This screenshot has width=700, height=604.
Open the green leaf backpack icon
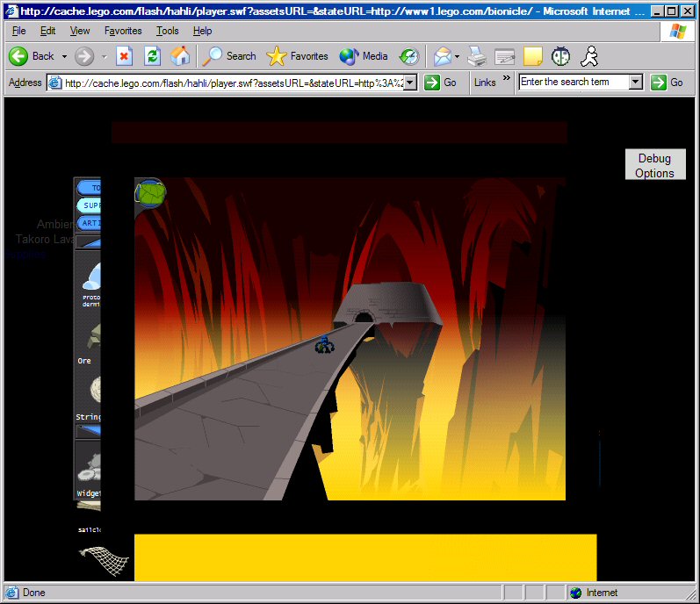150,193
